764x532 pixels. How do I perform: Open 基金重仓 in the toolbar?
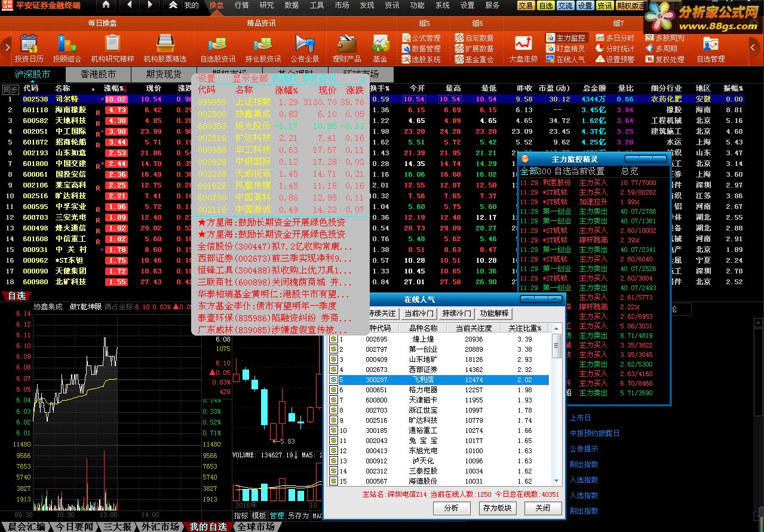click(474, 60)
